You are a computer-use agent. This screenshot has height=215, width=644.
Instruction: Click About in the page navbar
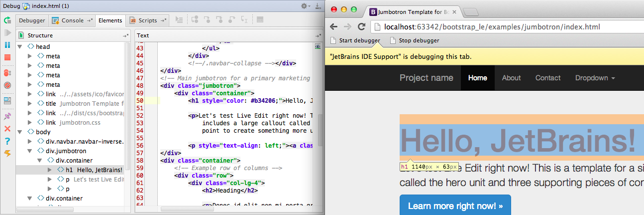coord(511,78)
